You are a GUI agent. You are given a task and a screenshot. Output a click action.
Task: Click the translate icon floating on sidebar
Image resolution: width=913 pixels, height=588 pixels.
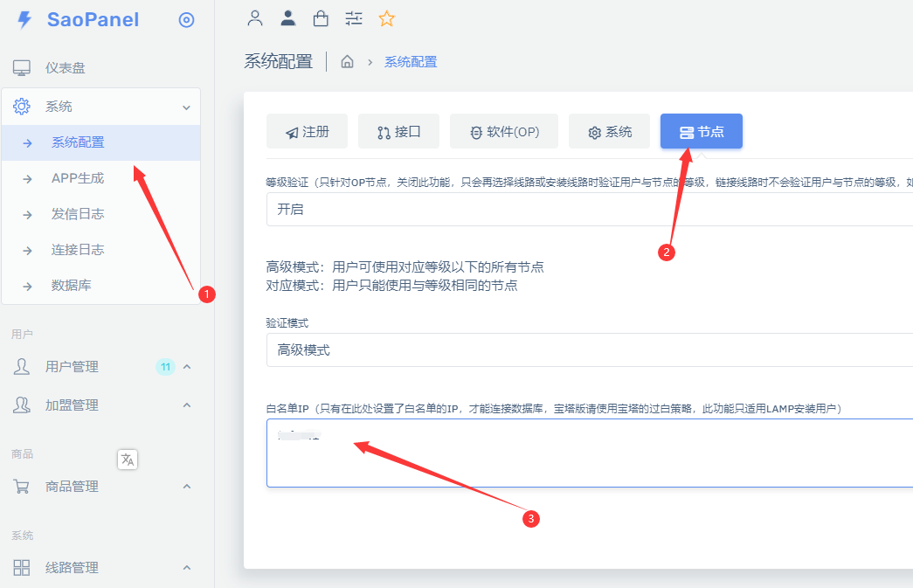click(128, 459)
